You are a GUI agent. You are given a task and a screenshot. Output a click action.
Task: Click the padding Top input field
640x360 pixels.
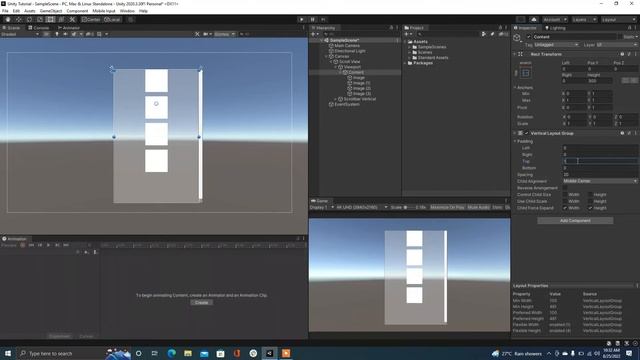click(x=600, y=161)
